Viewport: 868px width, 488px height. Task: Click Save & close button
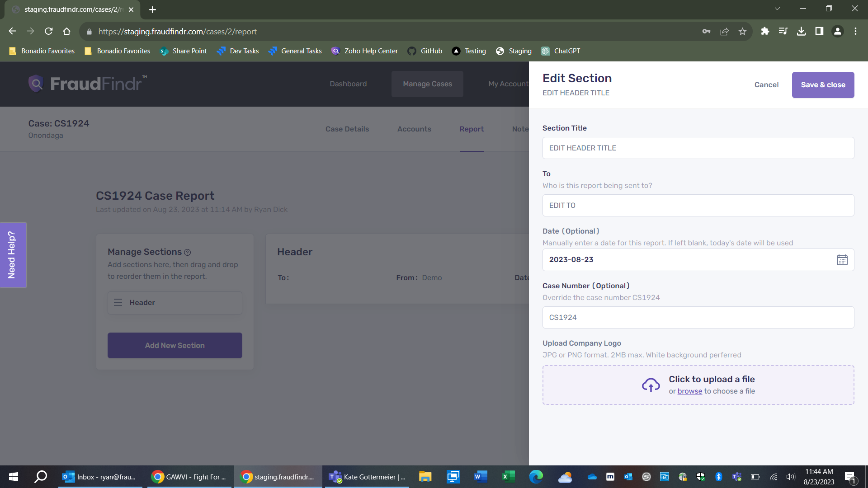[x=823, y=85]
